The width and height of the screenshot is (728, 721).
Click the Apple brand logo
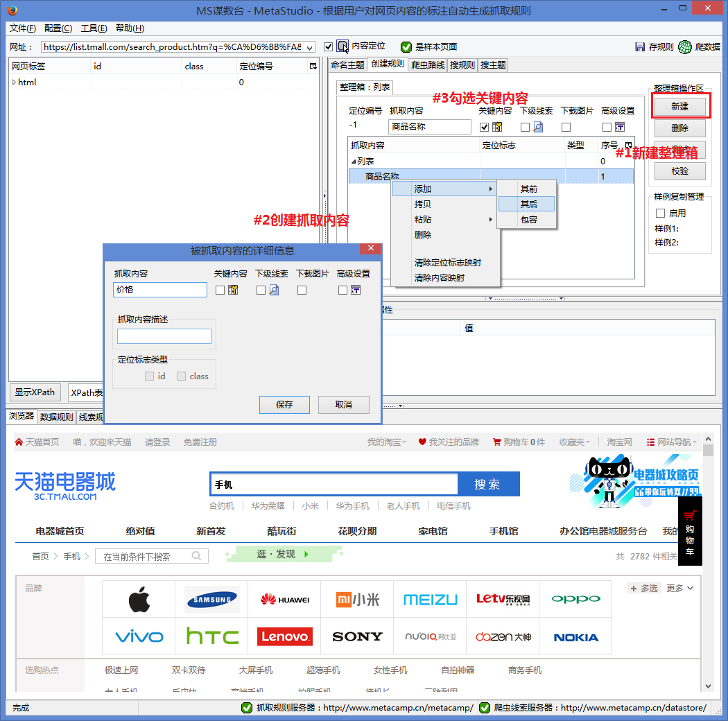tap(139, 600)
